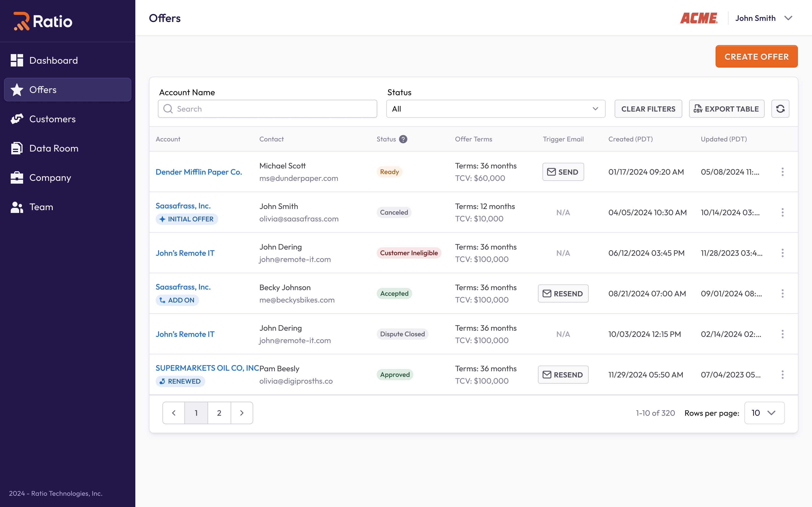Click the Ratio logo in sidebar
Screen dimensions: 812x507
43,21
